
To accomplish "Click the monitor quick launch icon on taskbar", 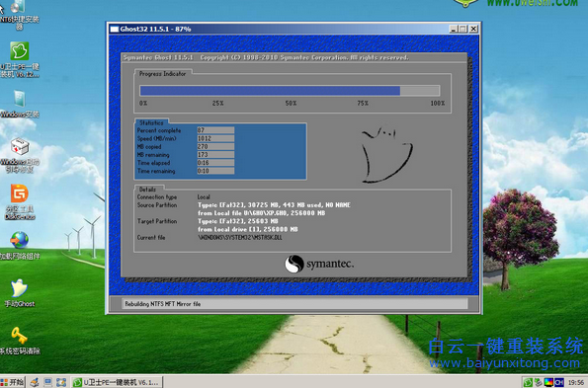I will tap(48, 382).
